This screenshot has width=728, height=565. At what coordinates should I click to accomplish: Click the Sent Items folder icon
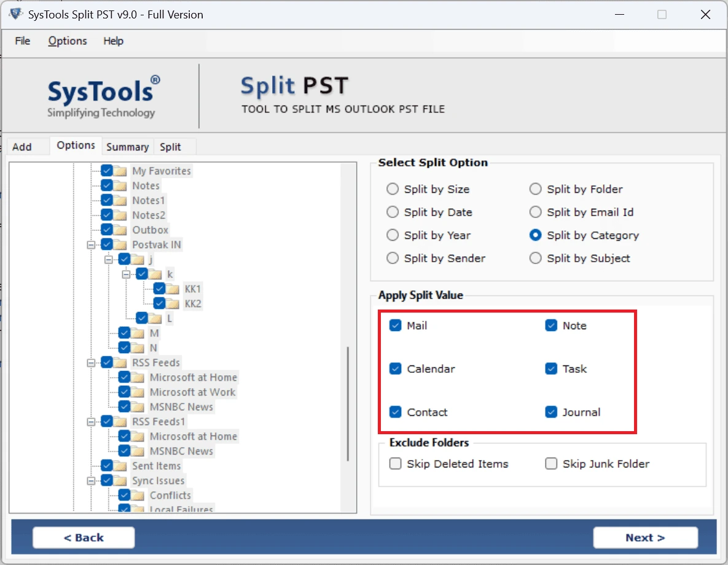120,466
